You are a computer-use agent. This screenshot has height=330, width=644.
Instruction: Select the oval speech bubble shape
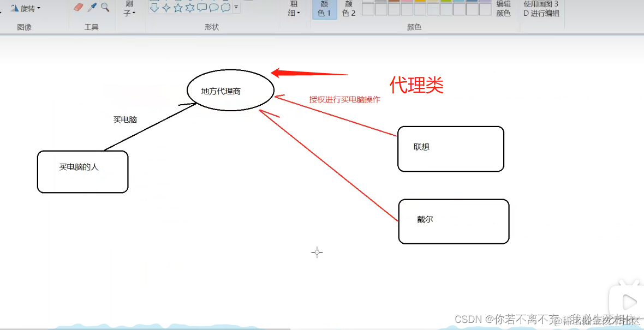214,7
